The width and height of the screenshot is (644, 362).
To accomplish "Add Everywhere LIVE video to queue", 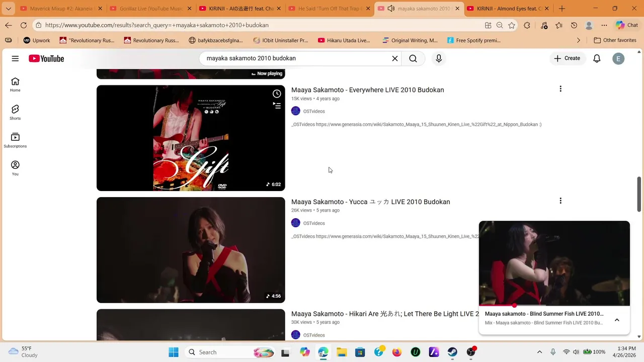I will (x=277, y=106).
